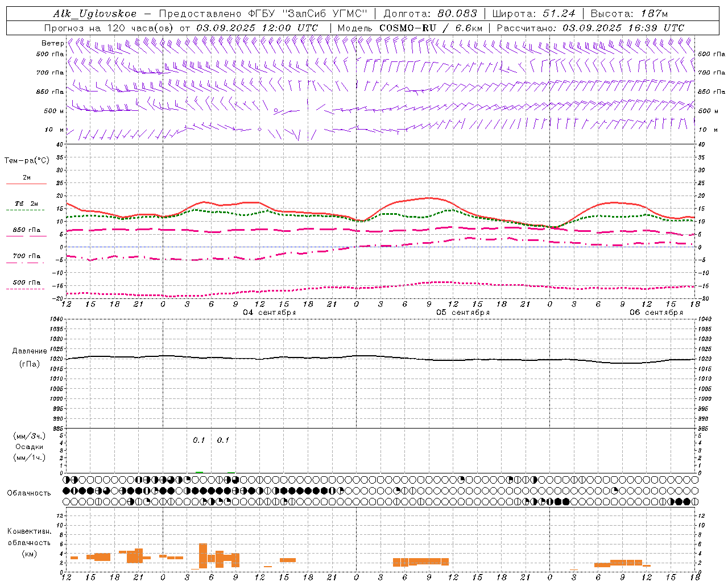This screenshot has width=728, height=582.
Task: Click the 04 сентября date label
Action: coord(269,313)
